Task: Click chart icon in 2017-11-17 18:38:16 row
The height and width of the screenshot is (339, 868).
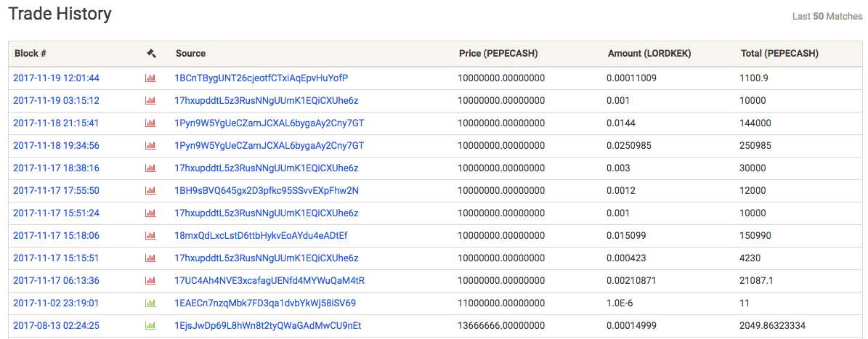Action: tap(150, 168)
